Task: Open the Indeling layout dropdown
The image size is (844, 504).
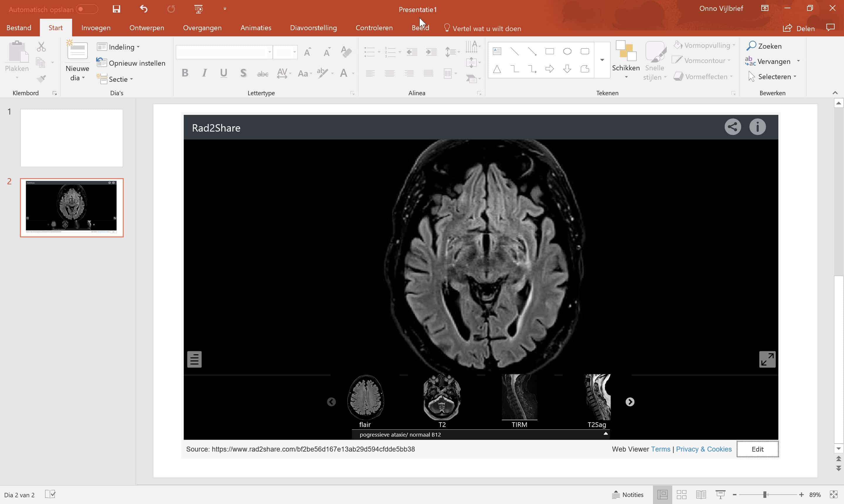Action: 118,47
